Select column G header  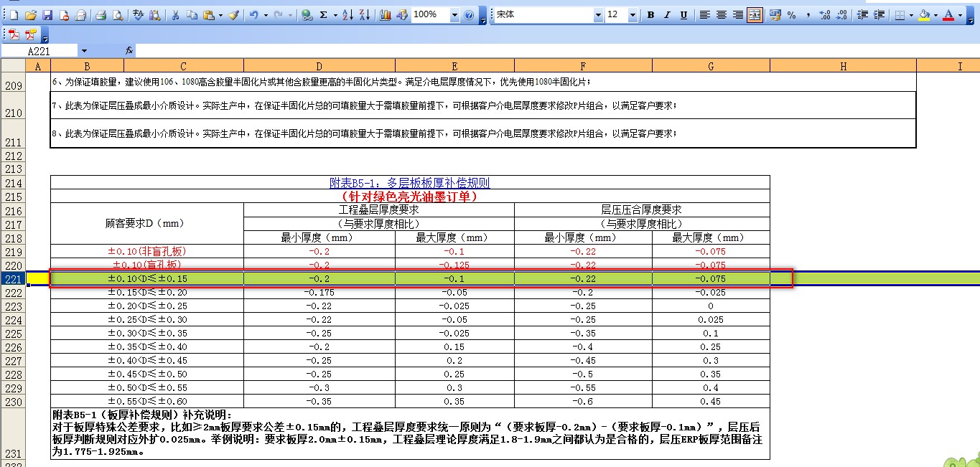711,66
